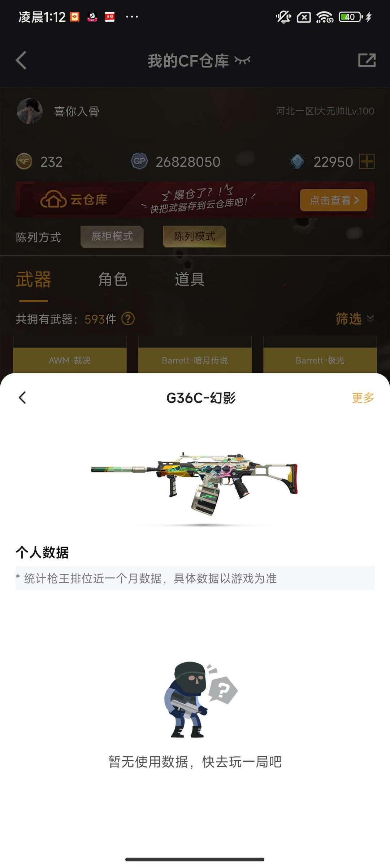The height and width of the screenshot is (868, 390).
Task: Tap the back arrow in the top header
Action: (x=21, y=60)
